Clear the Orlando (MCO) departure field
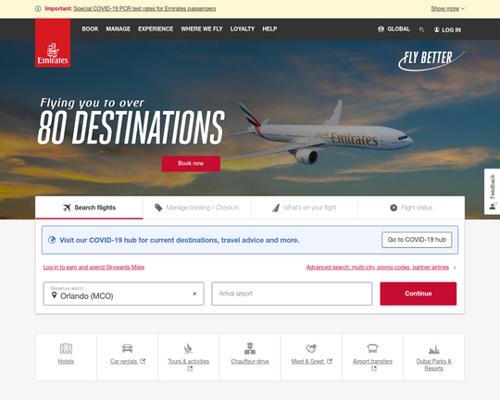500x400 pixels. [x=195, y=294]
